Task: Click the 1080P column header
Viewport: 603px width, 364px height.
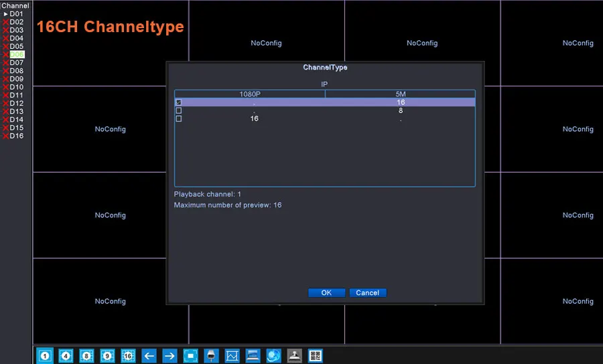Action: tap(250, 94)
